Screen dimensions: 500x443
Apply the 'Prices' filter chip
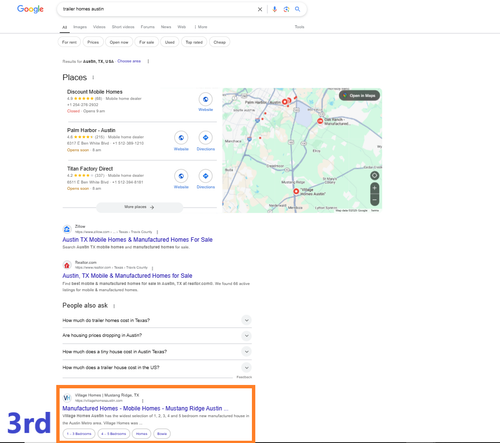click(93, 42)
